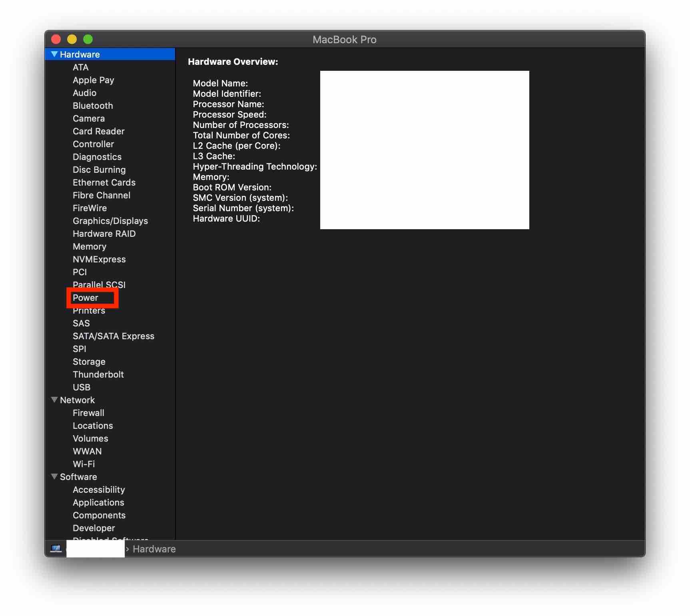
Task: Click Hardware in the bottom path bar
Action: click(x=154, y=549)
